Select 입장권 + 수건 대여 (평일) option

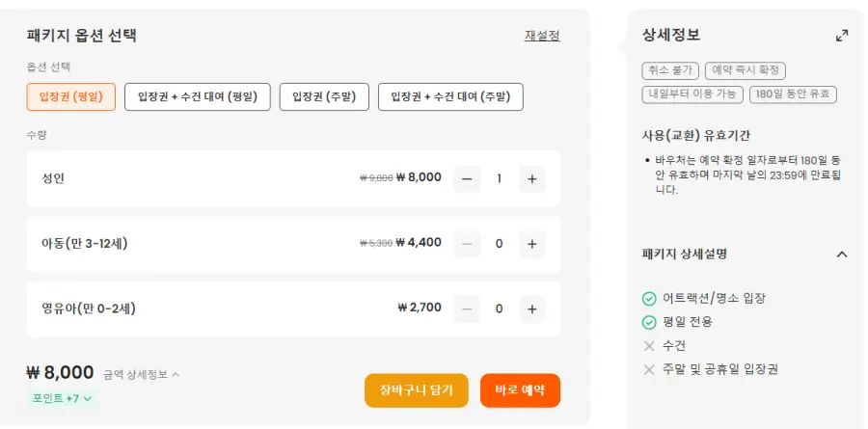(198, 96)
